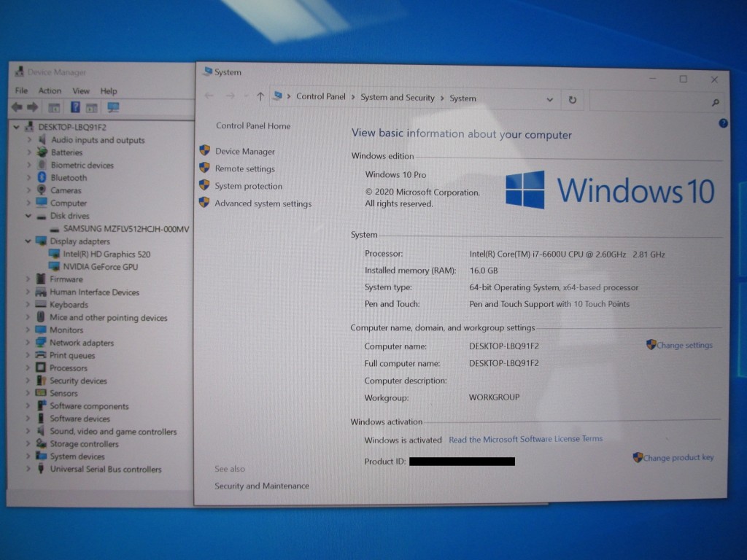Click the 16.0 GB installed memory value
Viewport: 747px width, 560px height.
tap(484, 271)
